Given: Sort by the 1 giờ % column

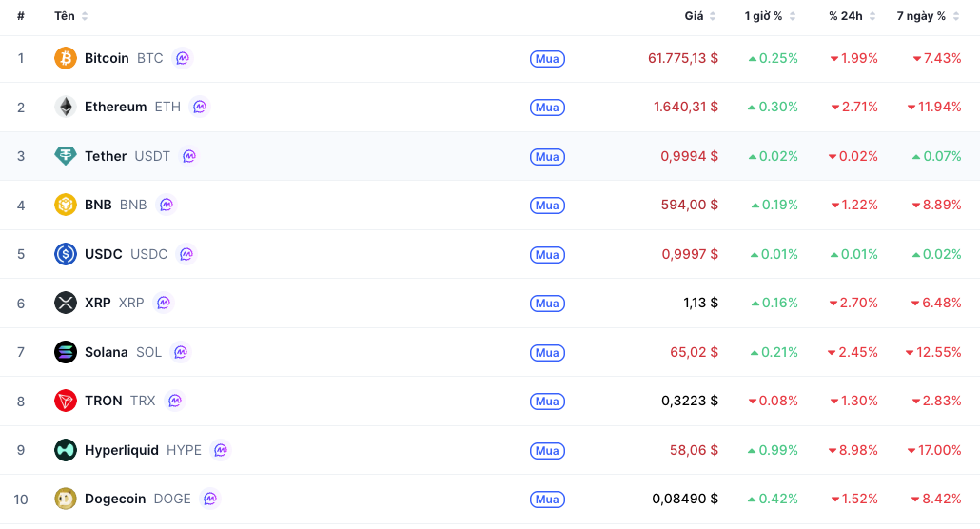Looking at the screenshot, I should (770, 16).
